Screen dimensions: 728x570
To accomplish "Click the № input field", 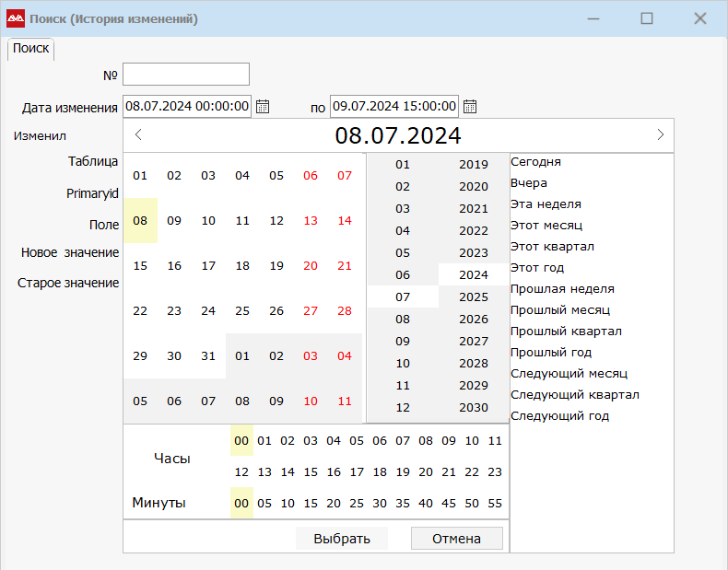I will pos(186,74).
